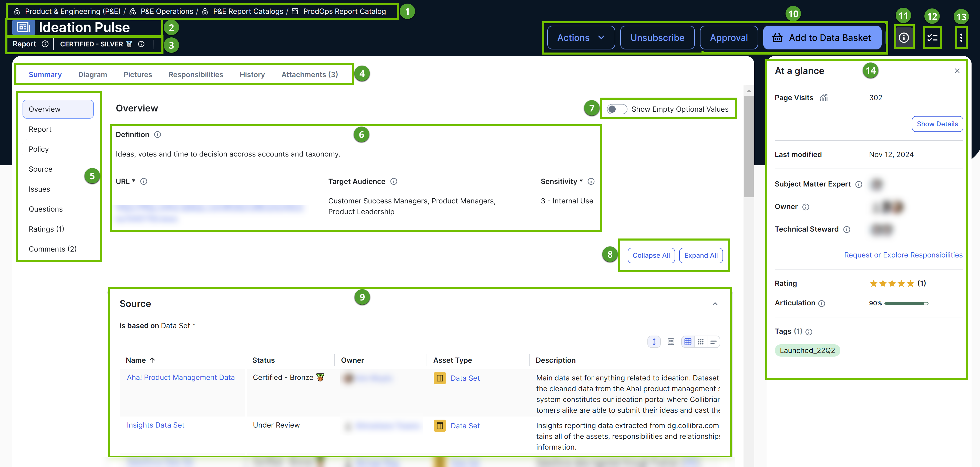Click the Page Visits chart icon
Image resolution: width=980 pixels, height=467 pixels.
pos(824,97)
